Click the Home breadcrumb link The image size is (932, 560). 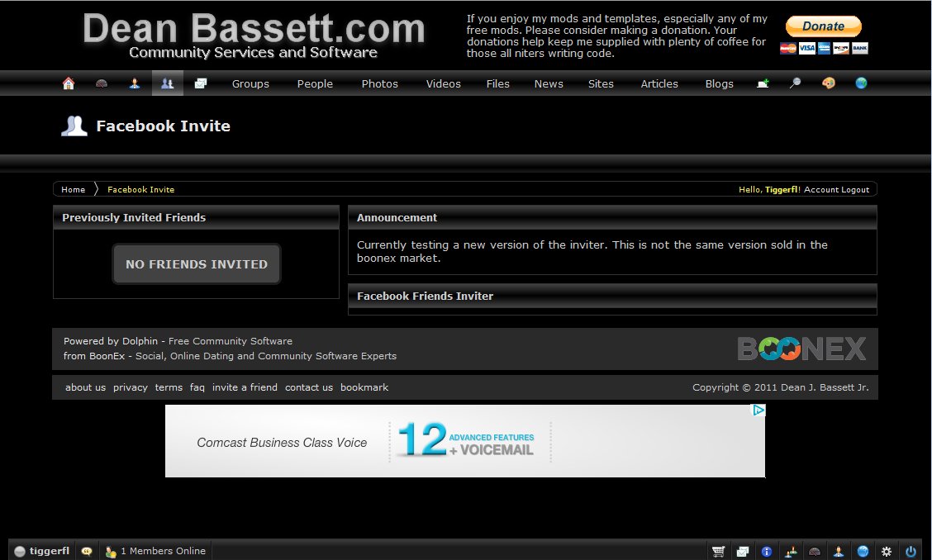(x=73, y=190)
